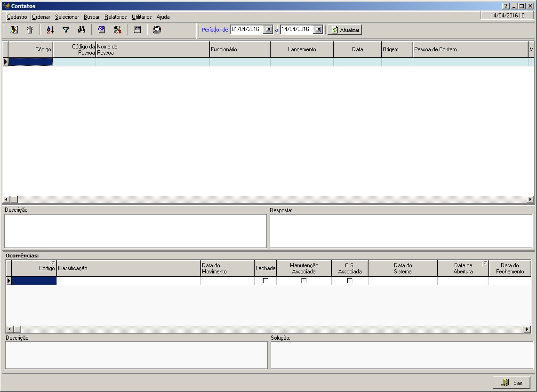This screenshot has height=392, width=537.
Task: Open the Utilitários menu
Action: 142,17
